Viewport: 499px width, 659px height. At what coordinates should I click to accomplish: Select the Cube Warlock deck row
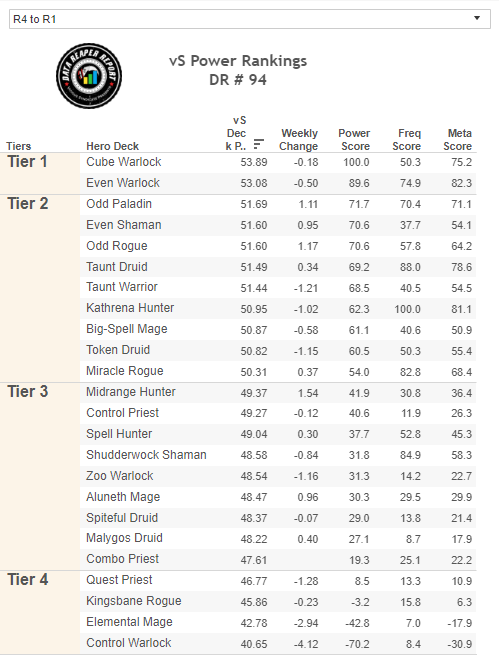tap(277, 162)
